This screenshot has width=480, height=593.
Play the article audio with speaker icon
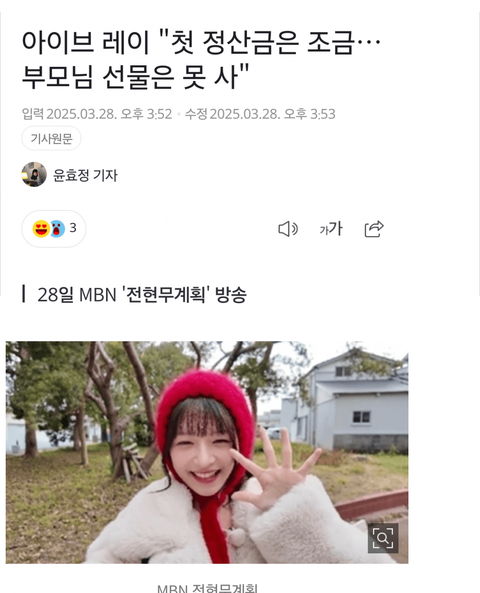[x=288, y=229]
